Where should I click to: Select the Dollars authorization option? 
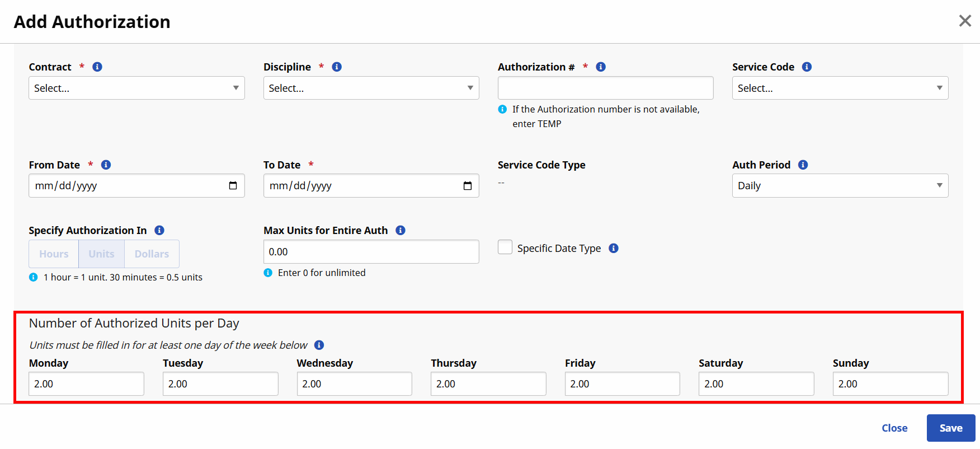click(x=152, y=254)
